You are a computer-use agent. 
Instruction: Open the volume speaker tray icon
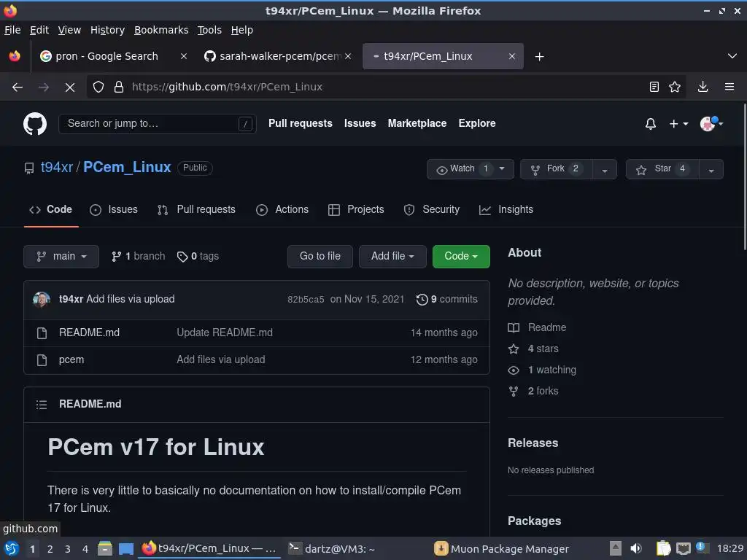(636, 548)
